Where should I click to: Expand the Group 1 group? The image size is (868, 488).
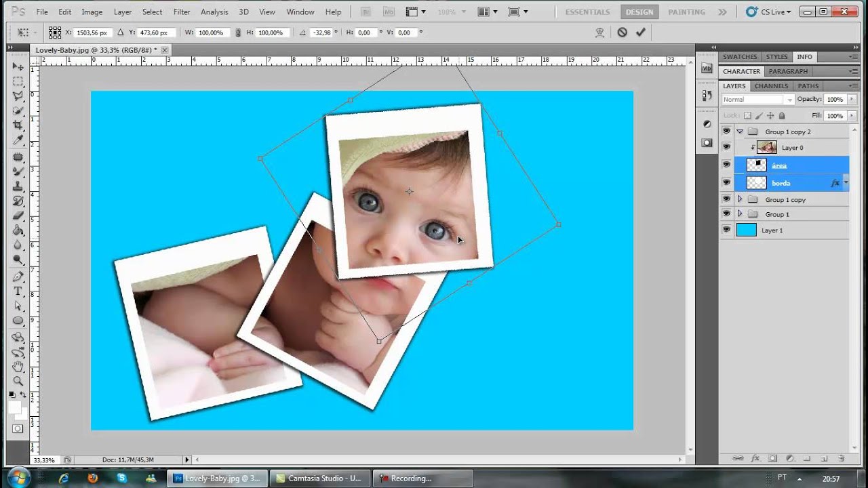740,214
